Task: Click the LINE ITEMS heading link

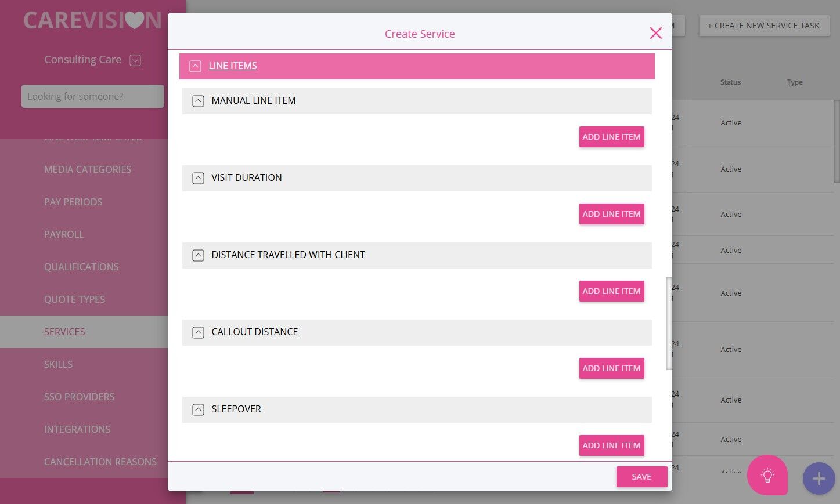Action: pyautogui.click(x=233, y=66)
